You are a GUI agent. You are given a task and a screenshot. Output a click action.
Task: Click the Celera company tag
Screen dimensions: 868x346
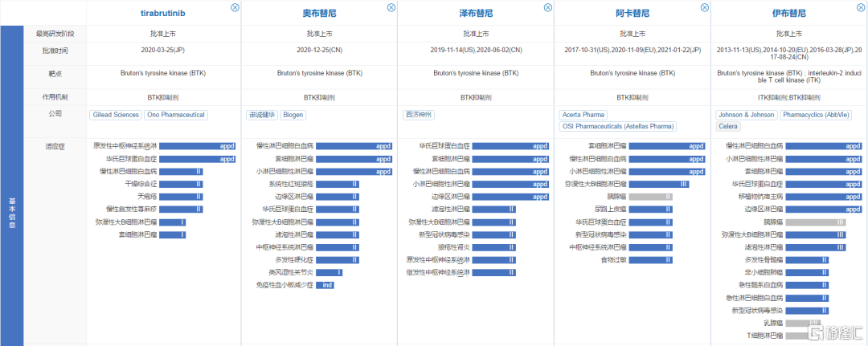[x=728, y=127]
